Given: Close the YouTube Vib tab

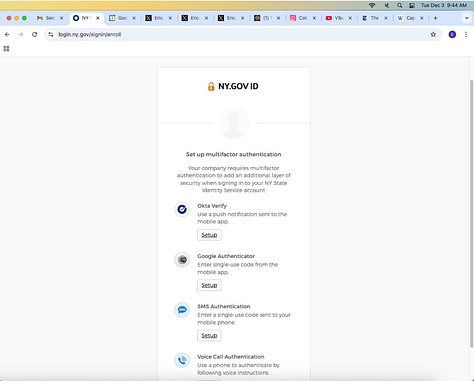Looking at the screenshot, I should (350, 18).
